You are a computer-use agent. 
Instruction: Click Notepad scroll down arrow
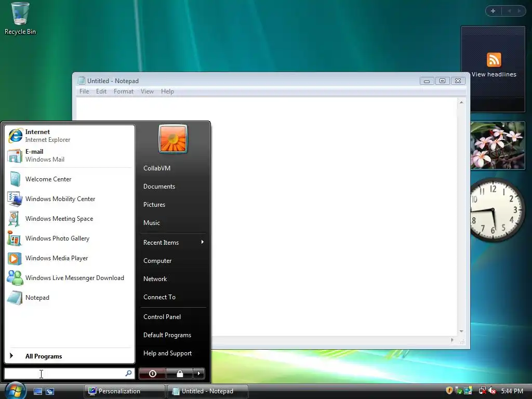(x=461, y=331)
